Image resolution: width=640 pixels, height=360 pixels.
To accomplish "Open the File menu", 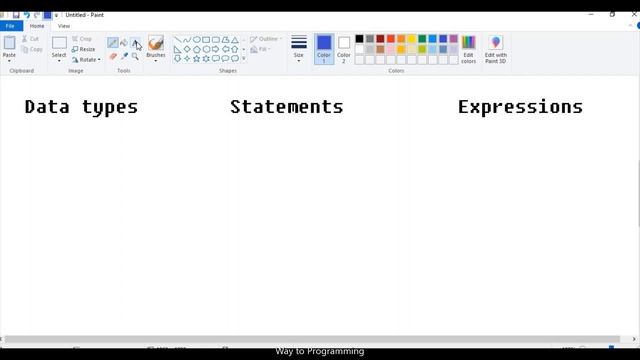I will (x=10, y=26).
